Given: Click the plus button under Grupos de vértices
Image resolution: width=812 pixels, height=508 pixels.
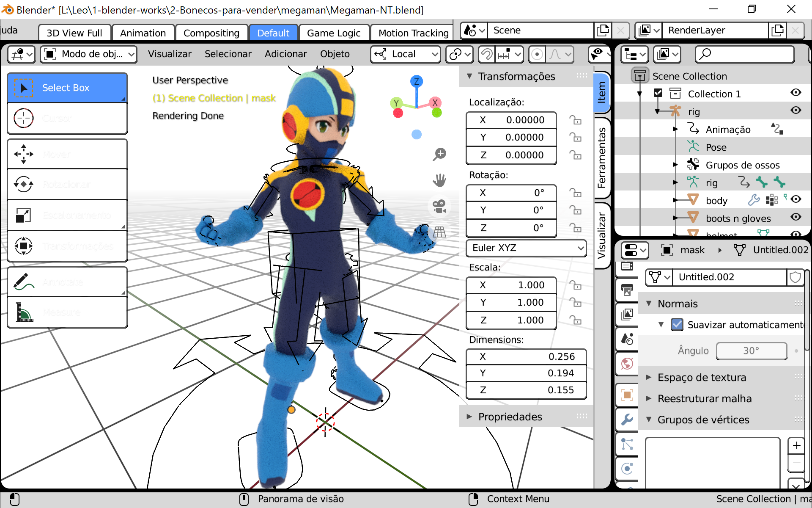Looking at the screenshot, I should click(797, 446).
